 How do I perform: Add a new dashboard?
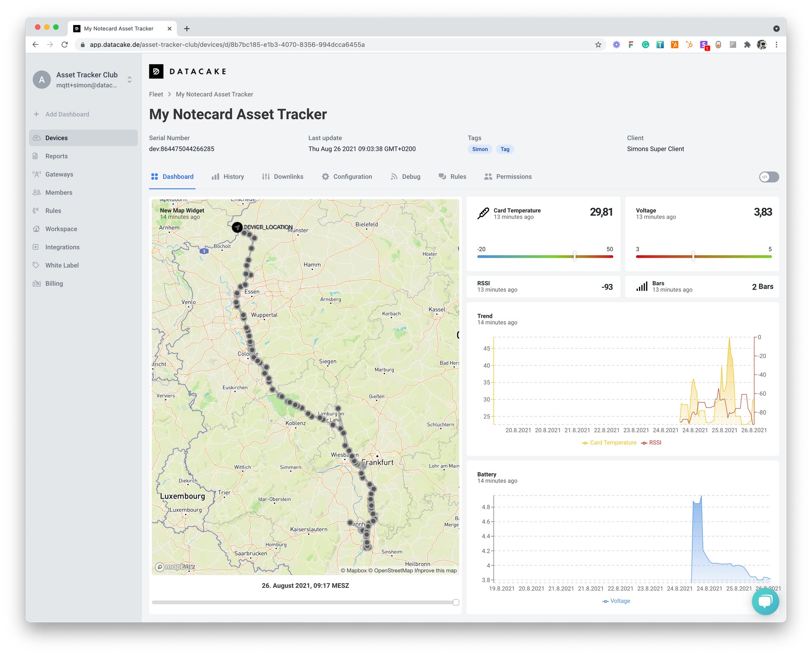pos(61,114)
